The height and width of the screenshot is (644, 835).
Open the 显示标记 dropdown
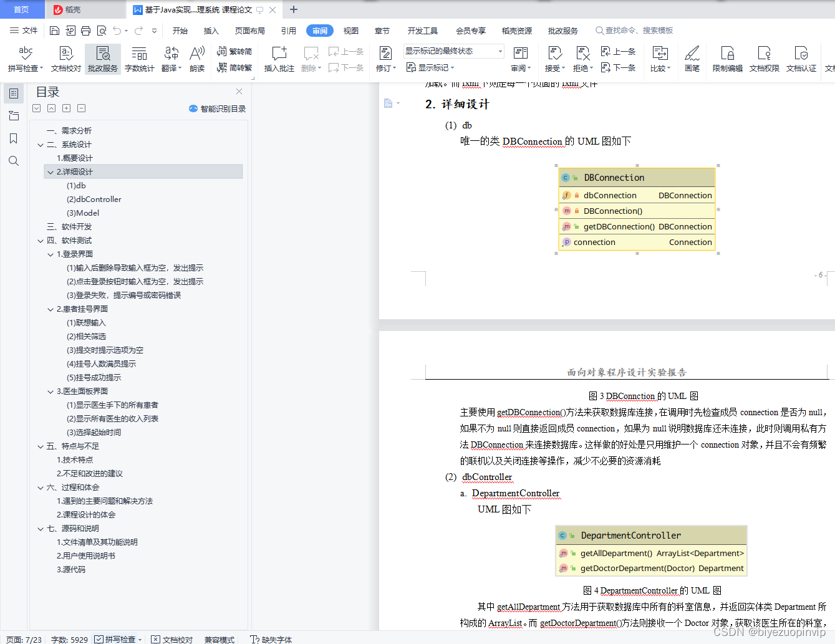pyautogui.click(x=430, y=67)
